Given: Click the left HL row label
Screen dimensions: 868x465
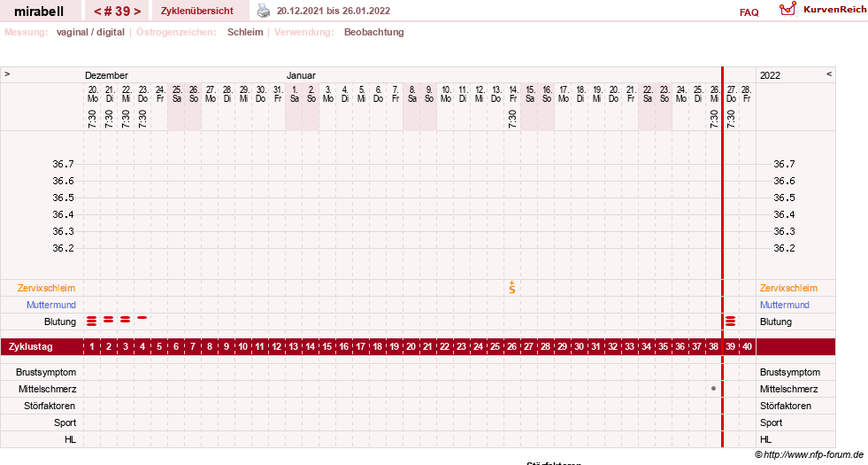Looking at the screenshot, I should (70, 439).
